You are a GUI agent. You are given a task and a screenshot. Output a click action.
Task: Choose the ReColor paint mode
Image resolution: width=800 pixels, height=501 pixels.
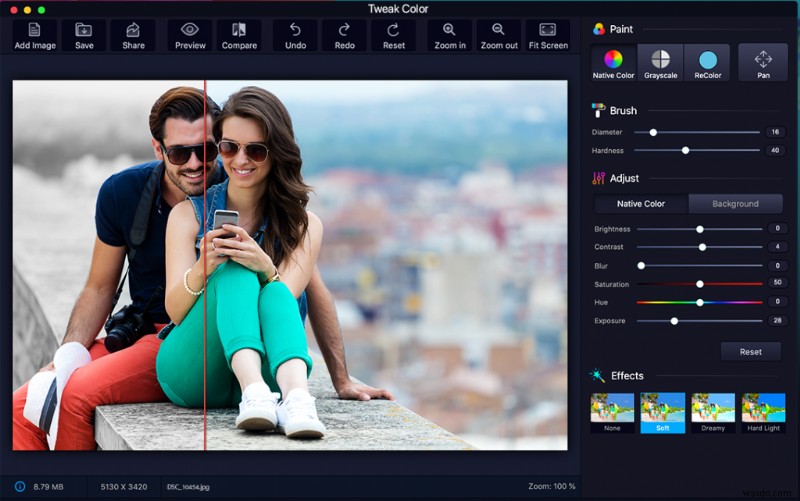click(708, 63)
